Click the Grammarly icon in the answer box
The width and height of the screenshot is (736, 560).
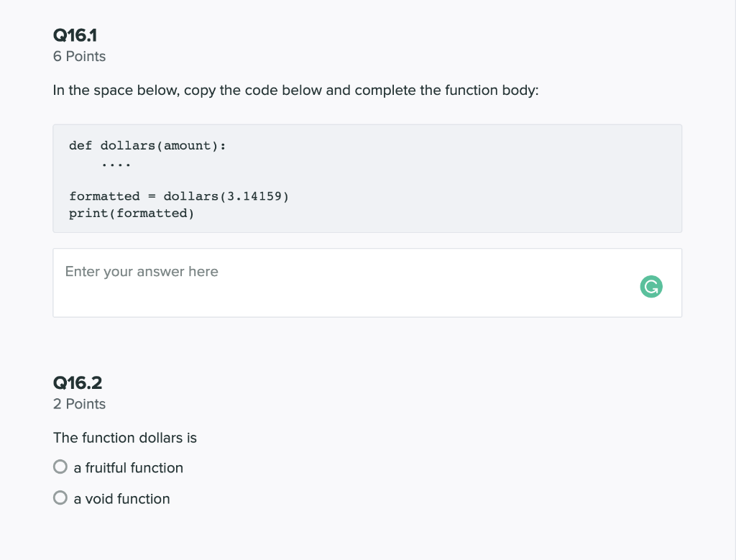pyautogui.click(x=650, y=286)
